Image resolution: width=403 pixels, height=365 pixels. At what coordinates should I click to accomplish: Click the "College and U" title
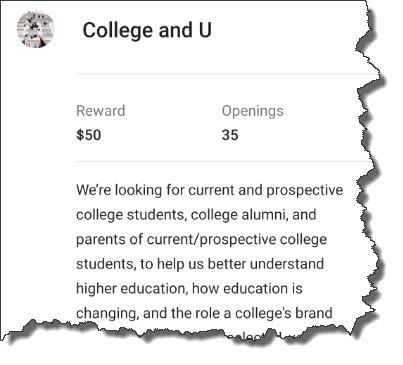[147, 30]
